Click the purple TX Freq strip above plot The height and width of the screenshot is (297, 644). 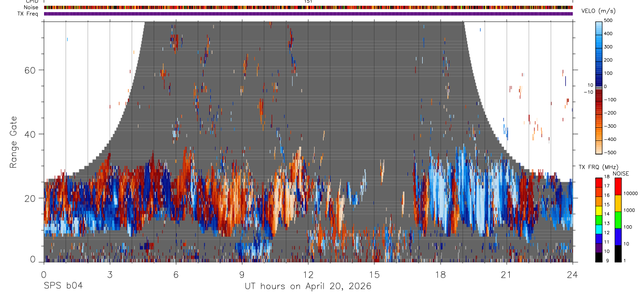pyautogui.click(x=308, y=14)
